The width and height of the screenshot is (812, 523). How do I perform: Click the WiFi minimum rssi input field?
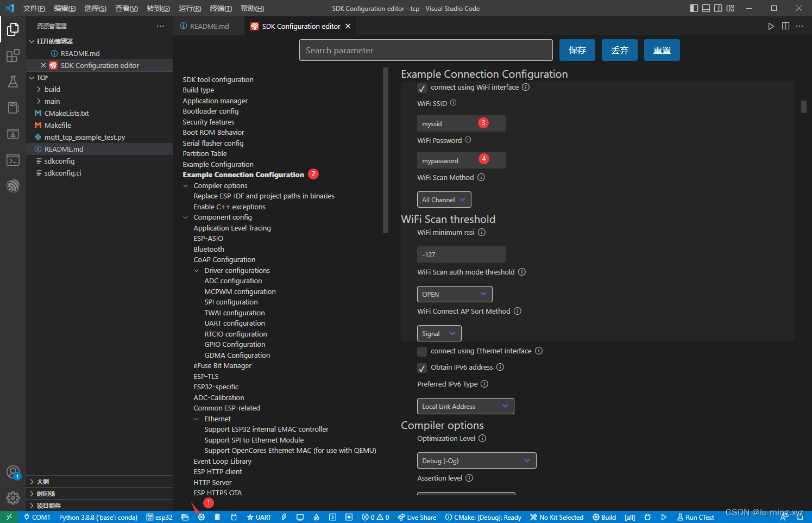[x=461, y=254]
